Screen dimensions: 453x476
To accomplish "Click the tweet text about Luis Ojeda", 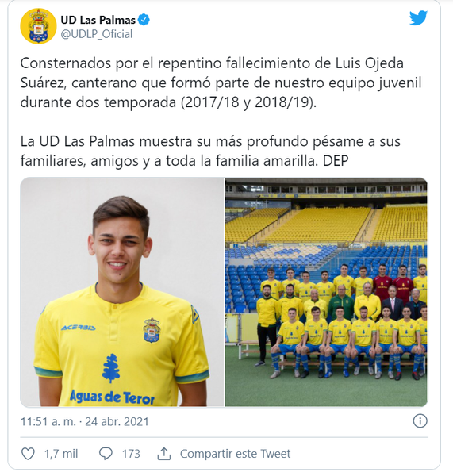I will [x=221, y=83].
